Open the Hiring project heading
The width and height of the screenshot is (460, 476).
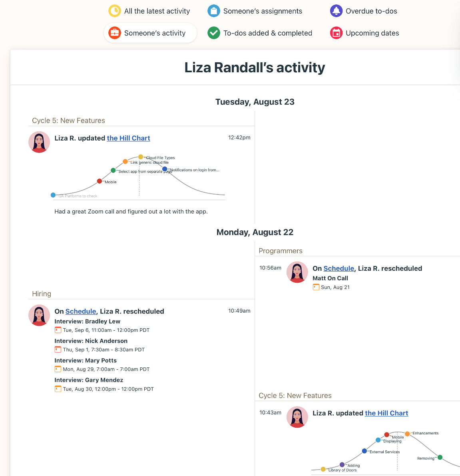coord(42,294)
